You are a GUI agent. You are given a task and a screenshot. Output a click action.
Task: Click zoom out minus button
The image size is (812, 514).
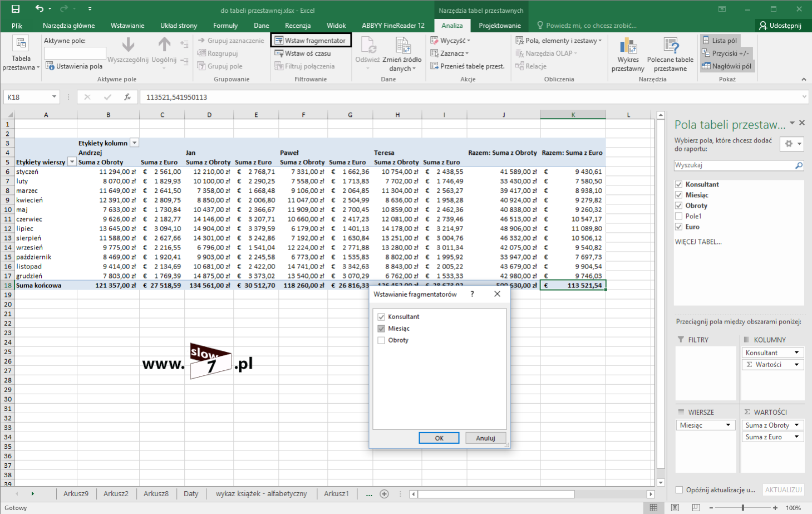712,508
